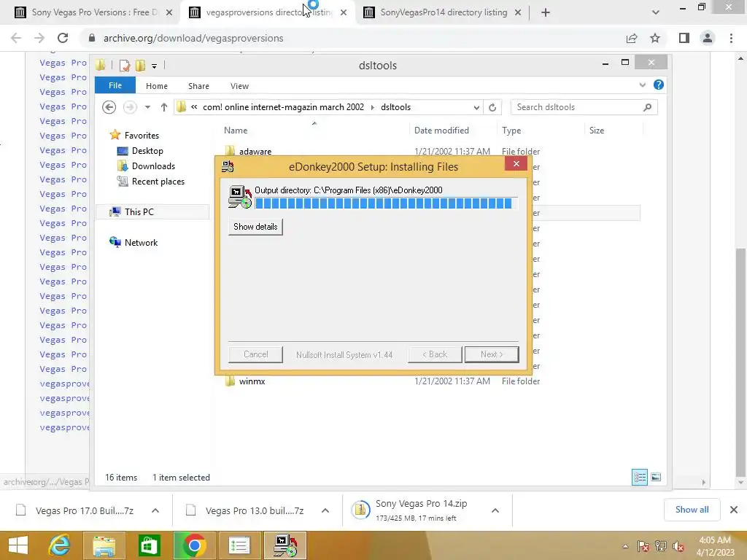Sort by the Size column header
Viewport: 747px width, 560px height.
coord(597,131)
